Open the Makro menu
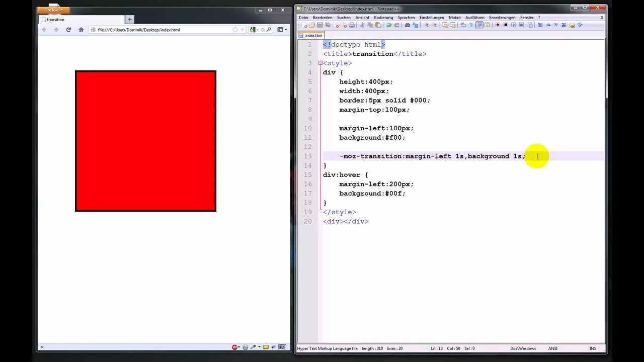Viewport: 644px width, 362px height. pyautogui.click(x=454, y=17)
